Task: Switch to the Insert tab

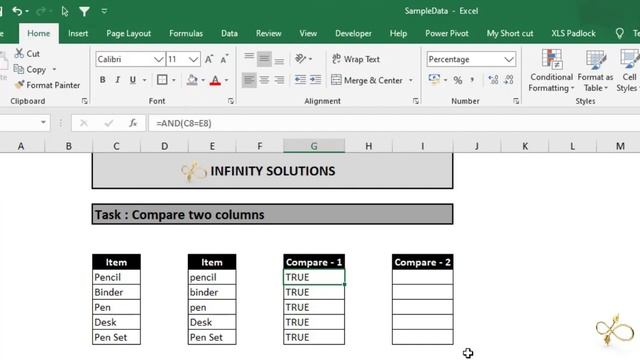Action: [x=78, y=33]
